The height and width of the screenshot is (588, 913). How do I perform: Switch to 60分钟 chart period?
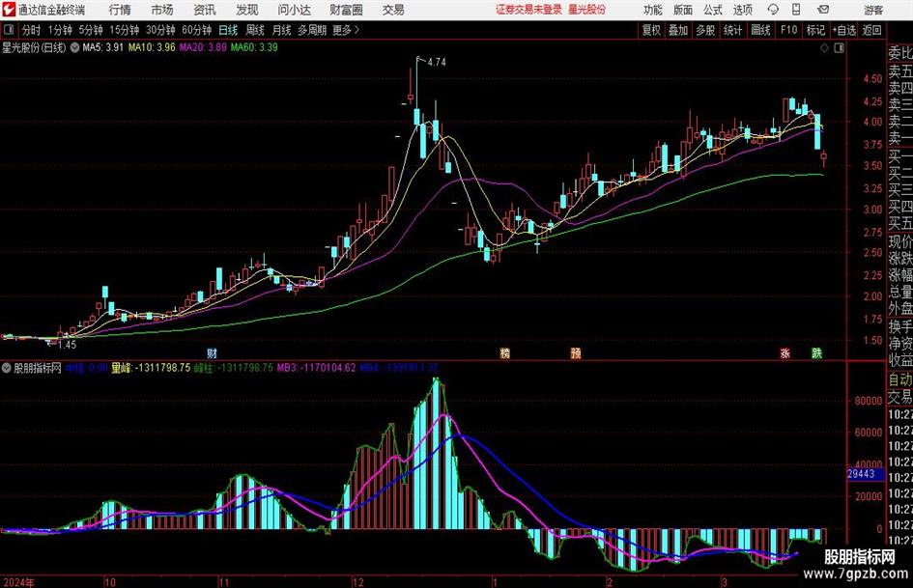(197, 30)
